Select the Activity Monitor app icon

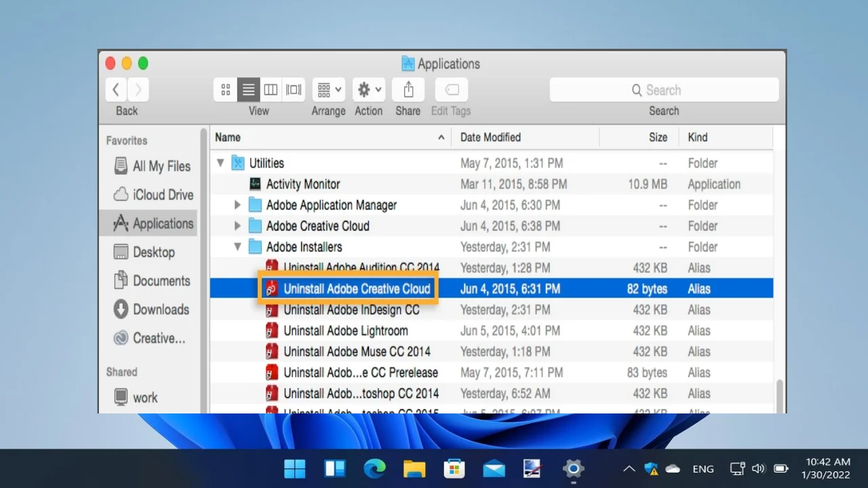(255, 184)
